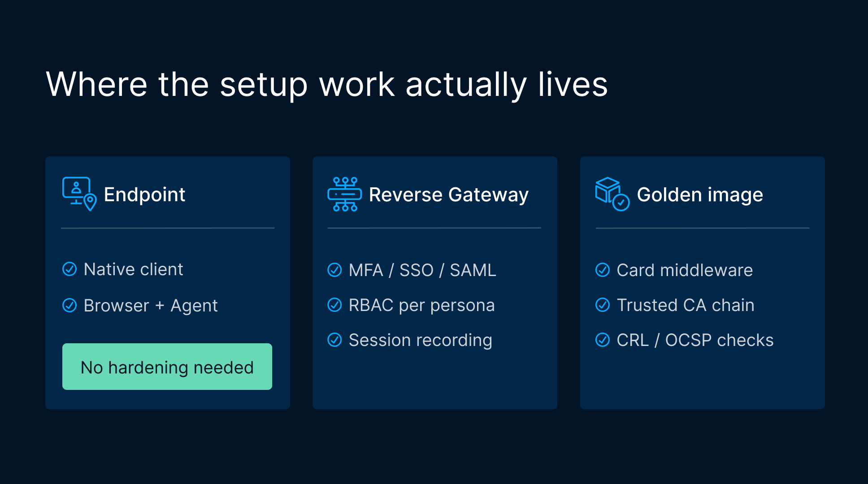Select the Golden image card heading
Image resolution: width=868 pixels, height=484 pixels.
click(x=700, y=195)
